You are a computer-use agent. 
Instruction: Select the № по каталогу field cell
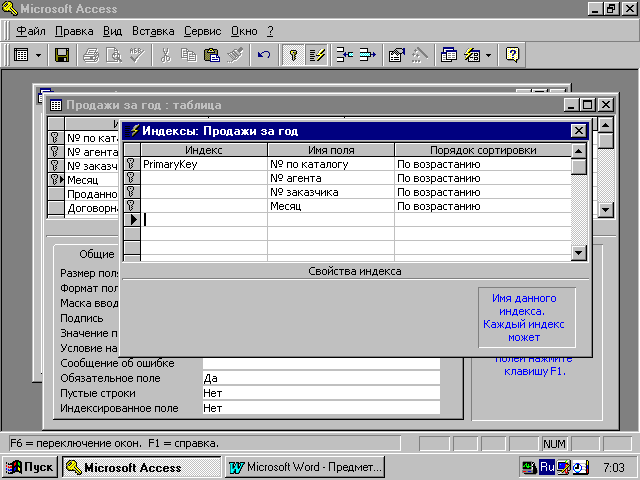331,164
